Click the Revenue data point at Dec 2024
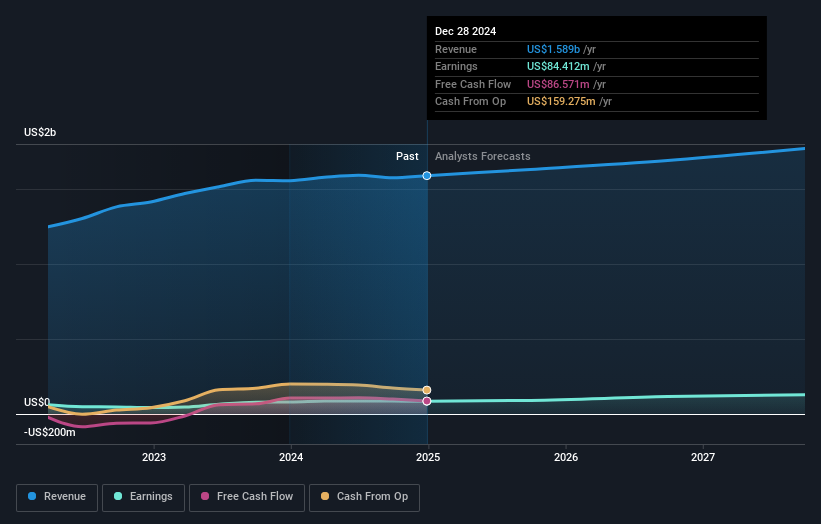The image size is (821, 524). [x=427, y=175]
